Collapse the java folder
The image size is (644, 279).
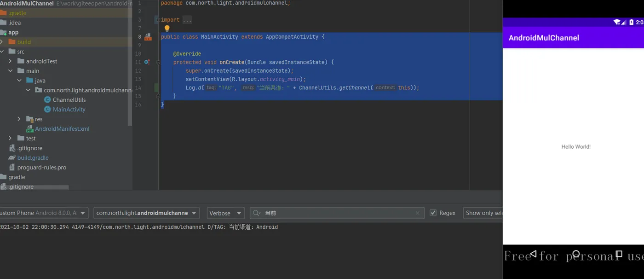tap(19, 81)
